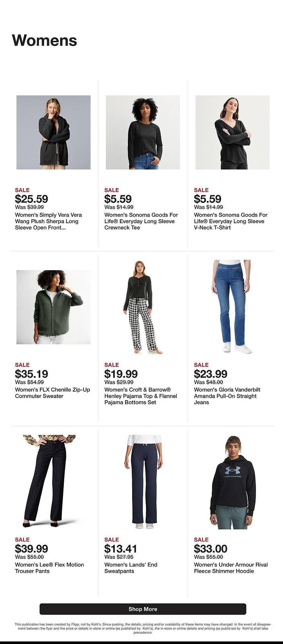Click the navy sweatpants product image
Image resolution: width=283 pixels, height=644 pixels.
click(x=139, y=483)
